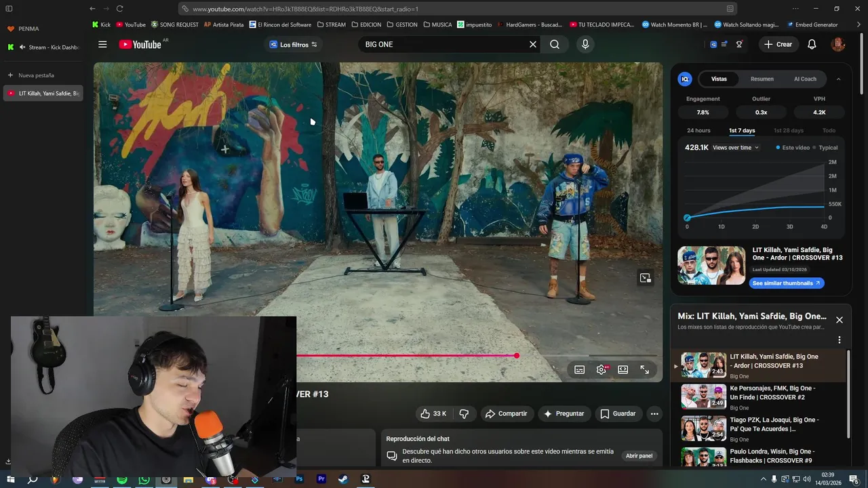Open the Preguntar AI button
Screen dimensions: 868x488
[x=564, y=413]
